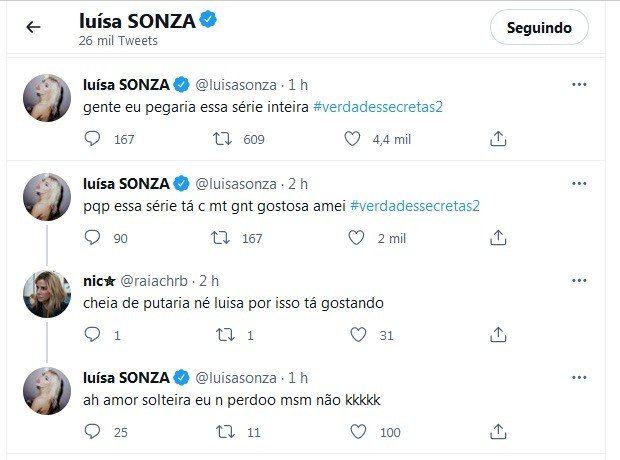Share the first tweet via share icon

[x=498, y=139]
